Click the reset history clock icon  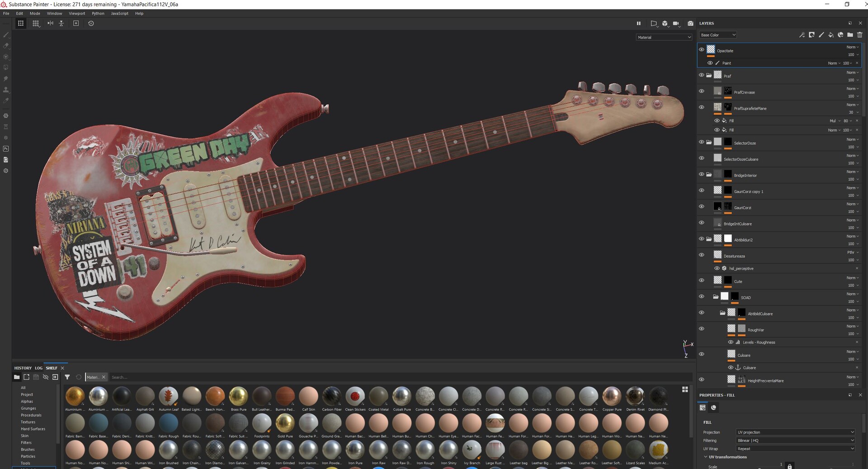(91, 23)
